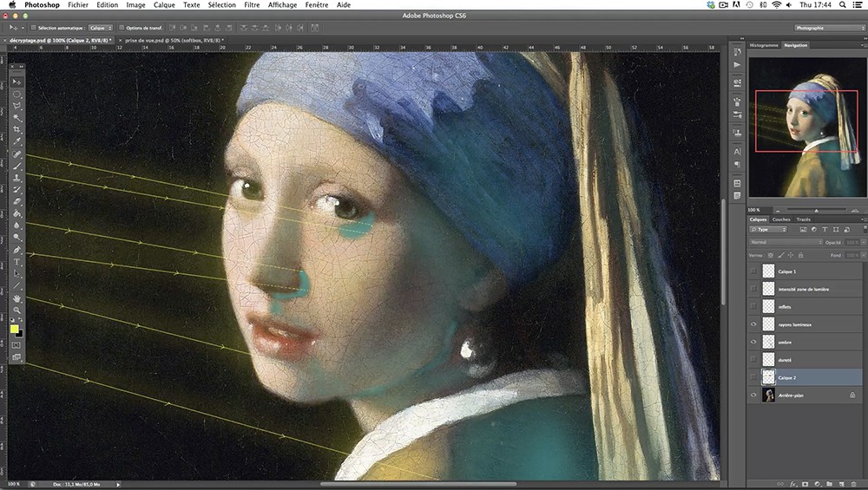Select the Healing Brush tool
Image resolution: width=868 pixels, height=490 pixels.
tap(16, 154)
